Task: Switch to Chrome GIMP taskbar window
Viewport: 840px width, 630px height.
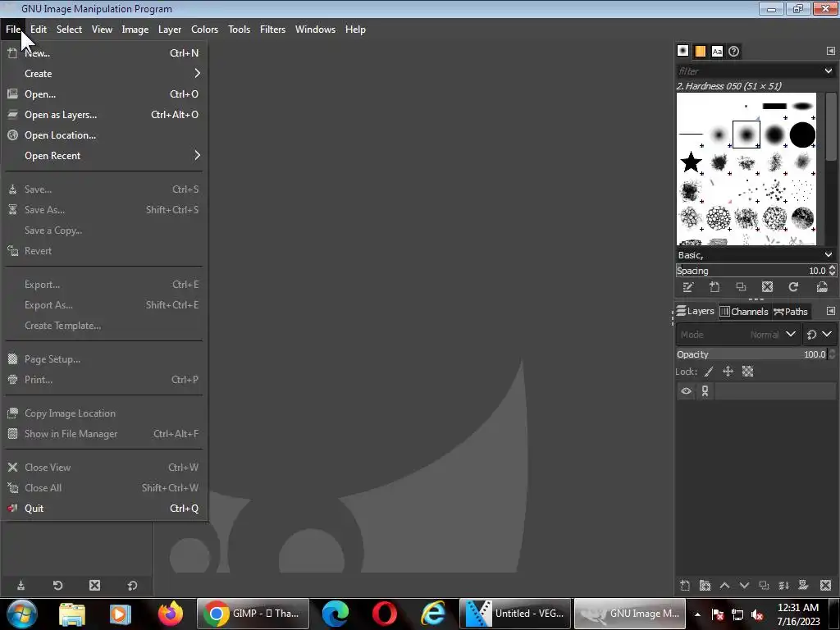Action: click(253, 614)
